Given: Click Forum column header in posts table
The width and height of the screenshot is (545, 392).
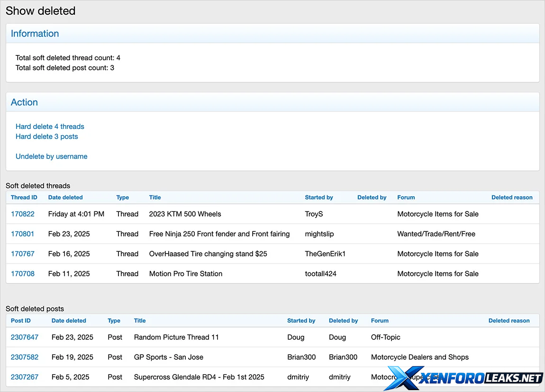Looking at the screenshot, I should pos(380,320).
